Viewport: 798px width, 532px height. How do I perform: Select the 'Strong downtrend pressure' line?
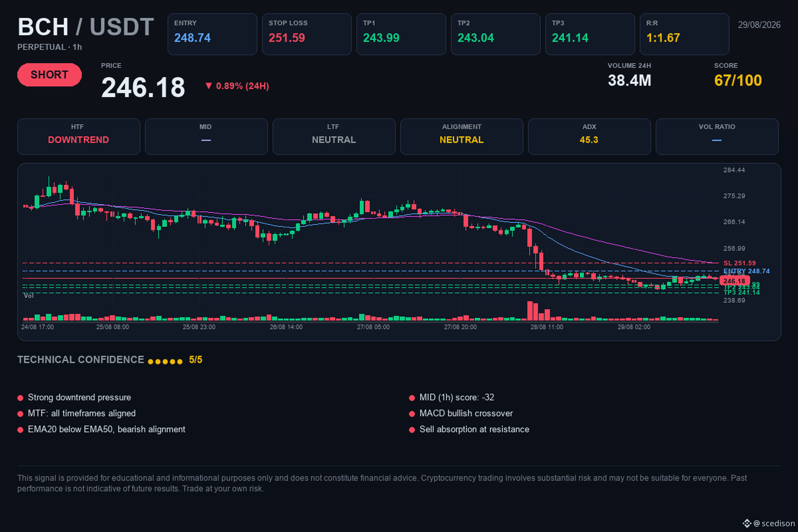pyautogui.click(x=79, y=397)
